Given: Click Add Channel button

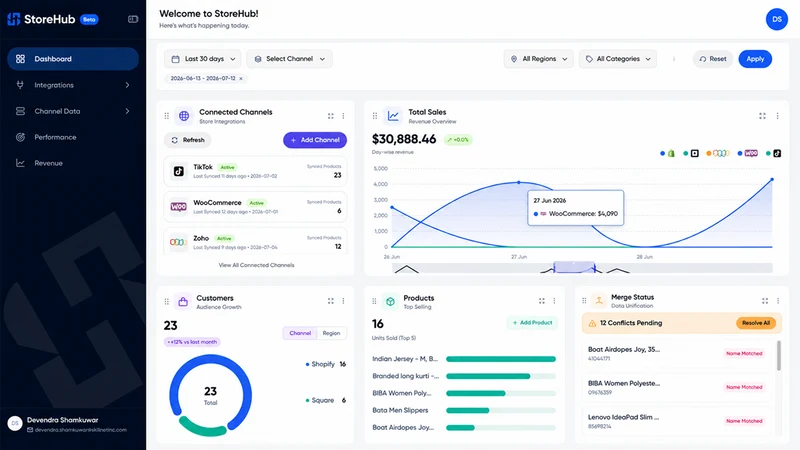Looking at the screenshot, I should click(315, 140).
